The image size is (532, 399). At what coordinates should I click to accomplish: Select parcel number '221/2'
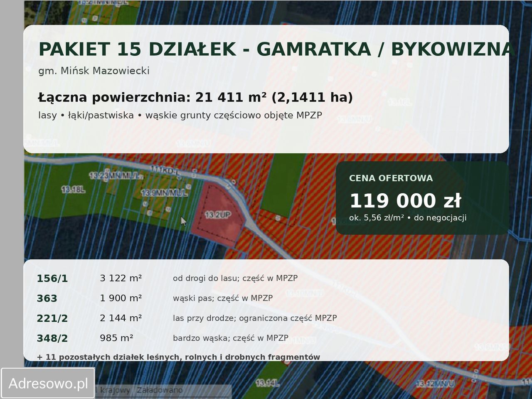[52, 318]
